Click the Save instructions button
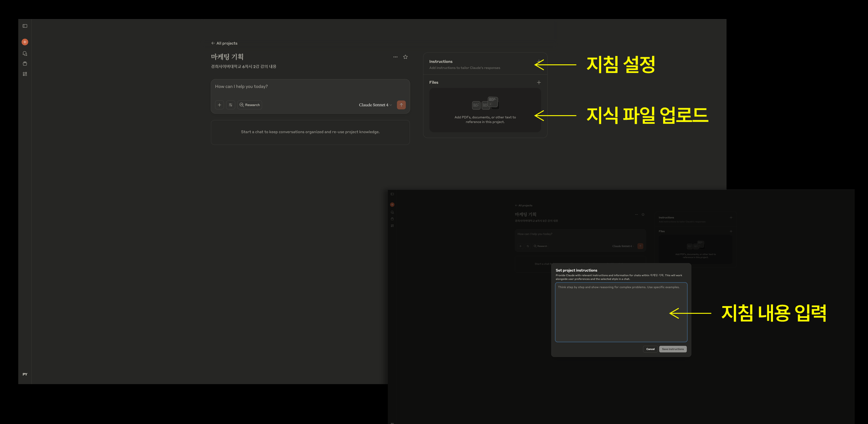The image size is (868, 424). point(673,349)
